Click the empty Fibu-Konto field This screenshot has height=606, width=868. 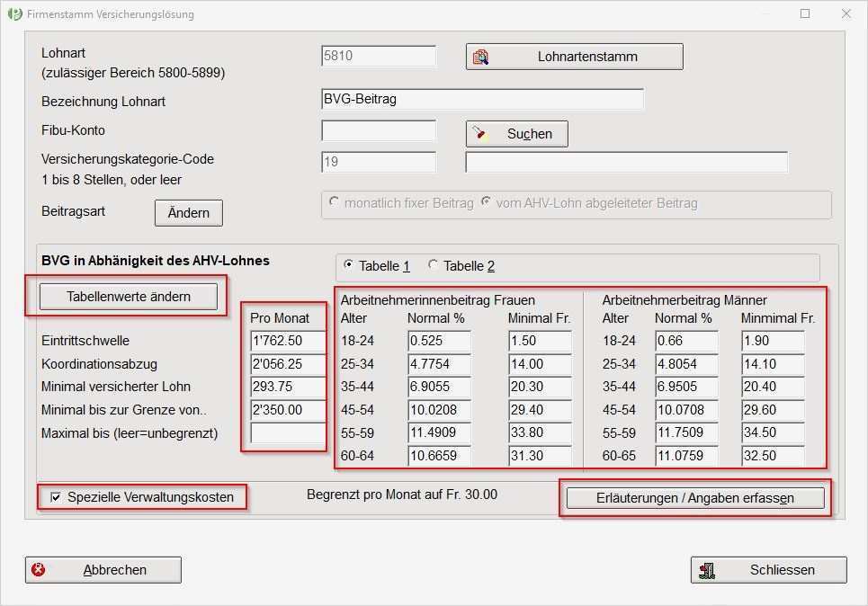[379, 131]
